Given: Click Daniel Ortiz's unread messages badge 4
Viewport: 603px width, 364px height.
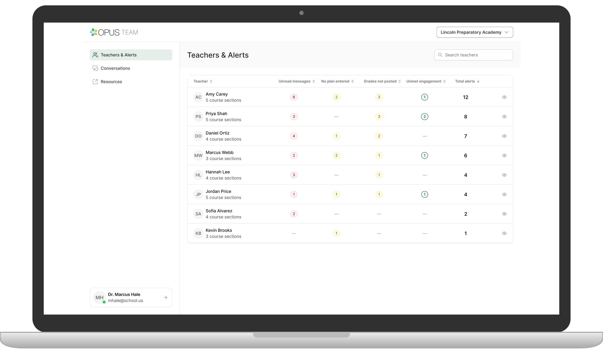Looking at the screenshot, I should click(294, 136).
